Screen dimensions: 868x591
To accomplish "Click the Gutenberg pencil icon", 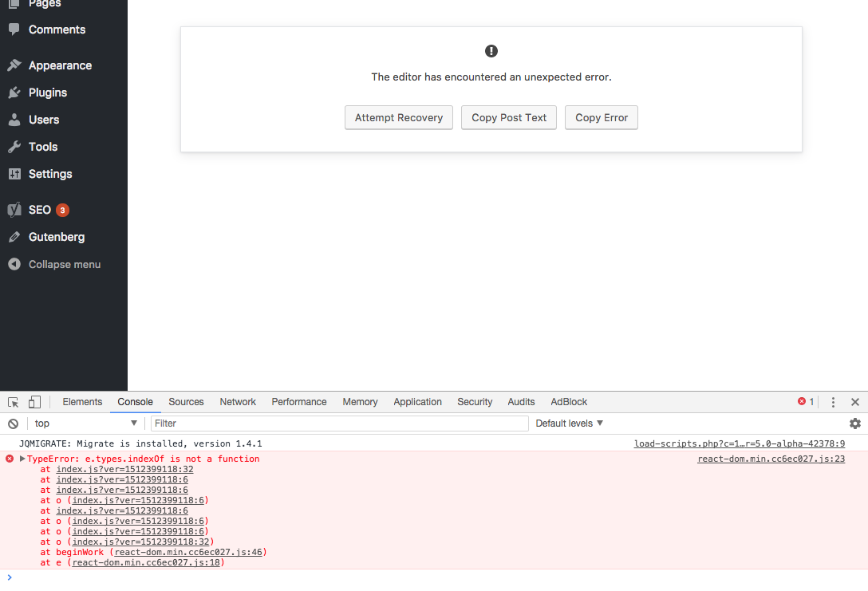I will [14, 237].
